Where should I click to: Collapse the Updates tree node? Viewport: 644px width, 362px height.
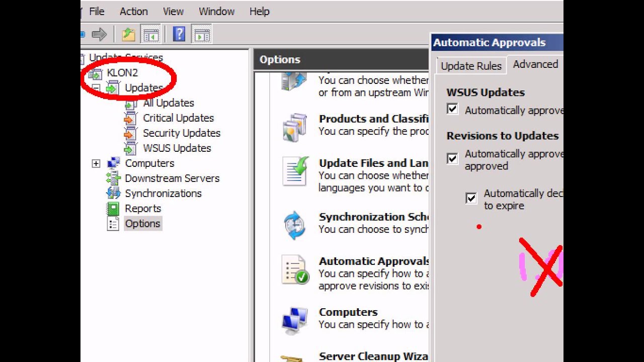click(96, 88)
